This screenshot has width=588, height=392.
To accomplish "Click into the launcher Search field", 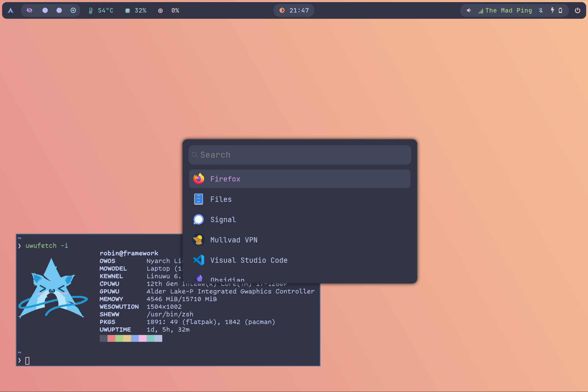I will coord(300,155).
